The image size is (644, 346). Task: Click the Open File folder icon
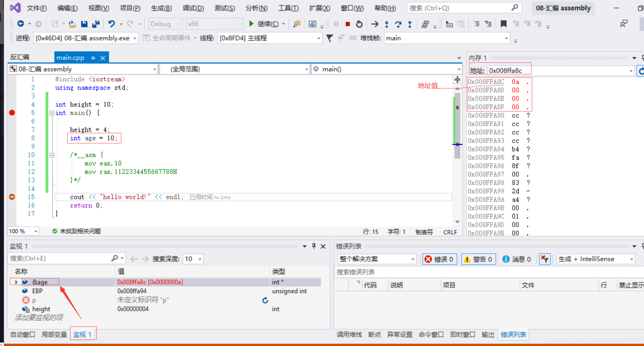(x=73, y=24)
